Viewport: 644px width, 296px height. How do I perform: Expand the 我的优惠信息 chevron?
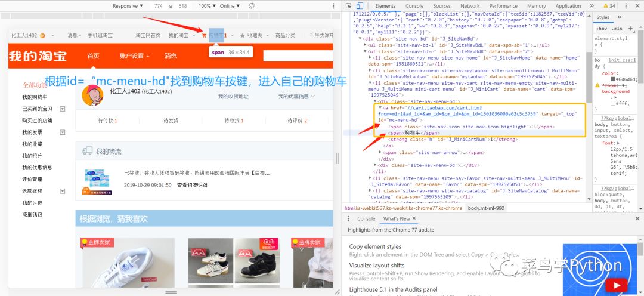click(x=313, y=97)
